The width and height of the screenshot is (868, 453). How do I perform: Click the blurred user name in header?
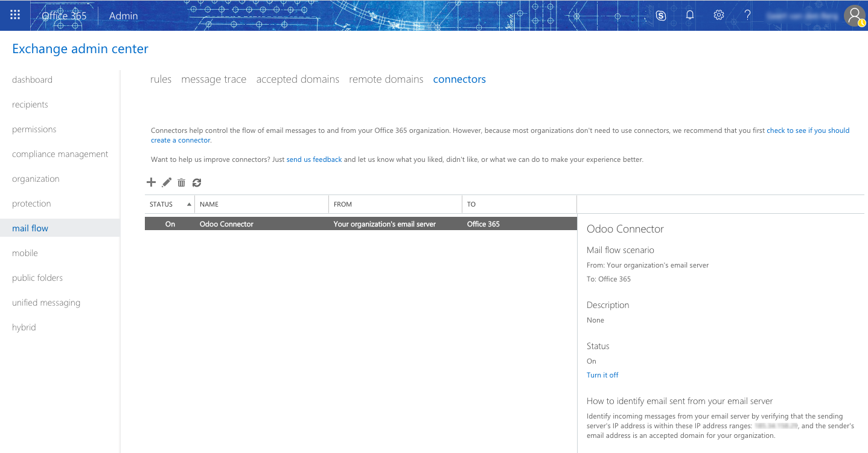click(802, 16)
